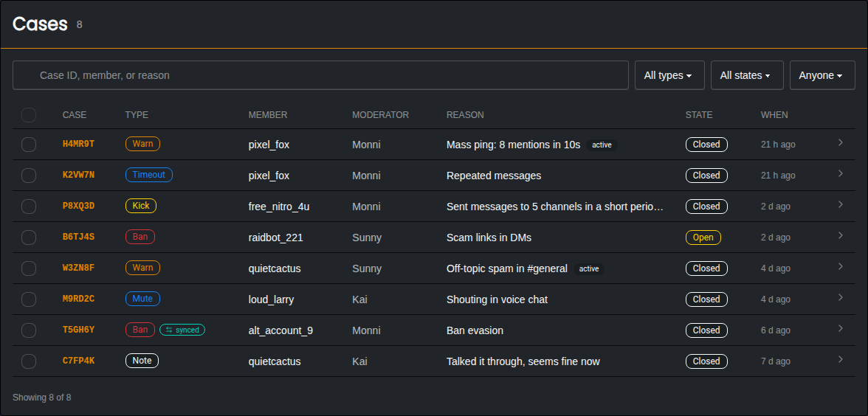Tick the checkbox for case C7FP4K
The image size is (868, 416).
(29, 361)
